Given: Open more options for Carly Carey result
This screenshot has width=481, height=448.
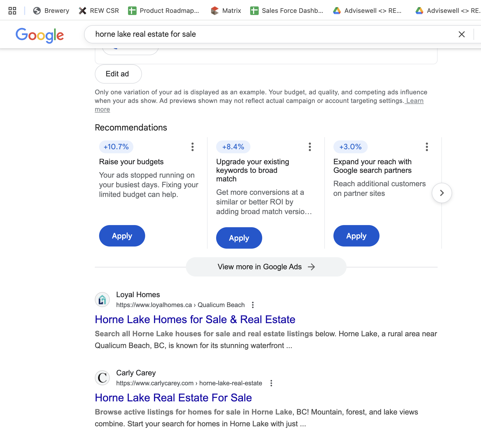Looking at the screenshot, I should [x=271, y=383].
